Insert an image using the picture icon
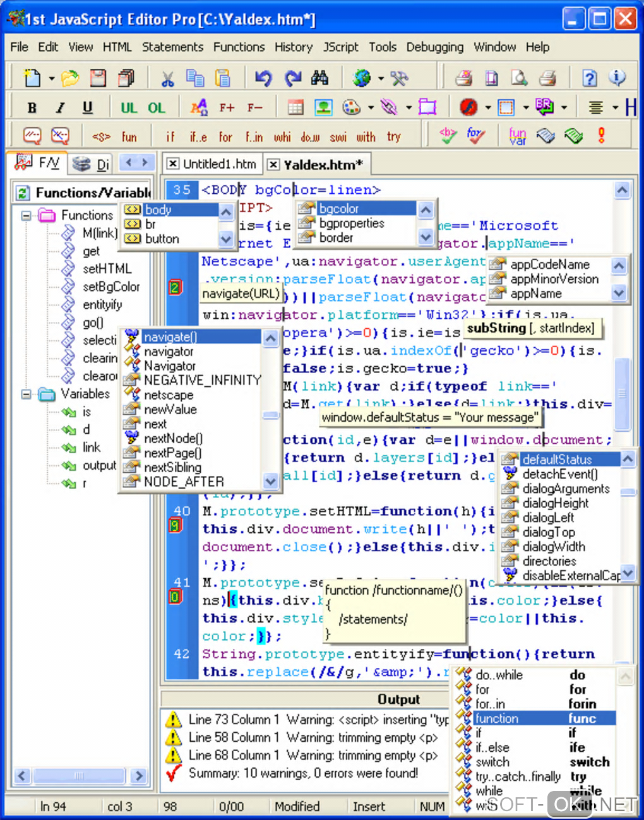This screenshot has height=820, width=644. [323, 107]
